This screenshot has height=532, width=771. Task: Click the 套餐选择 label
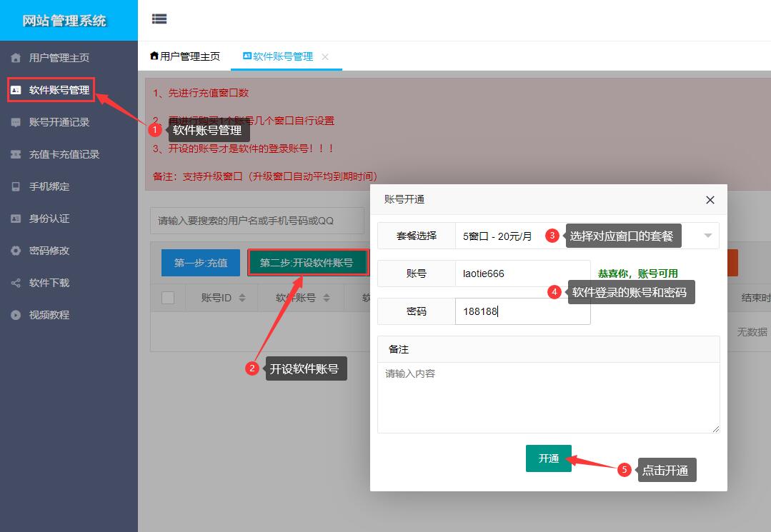pyautogui.click(x=417, y=236)
